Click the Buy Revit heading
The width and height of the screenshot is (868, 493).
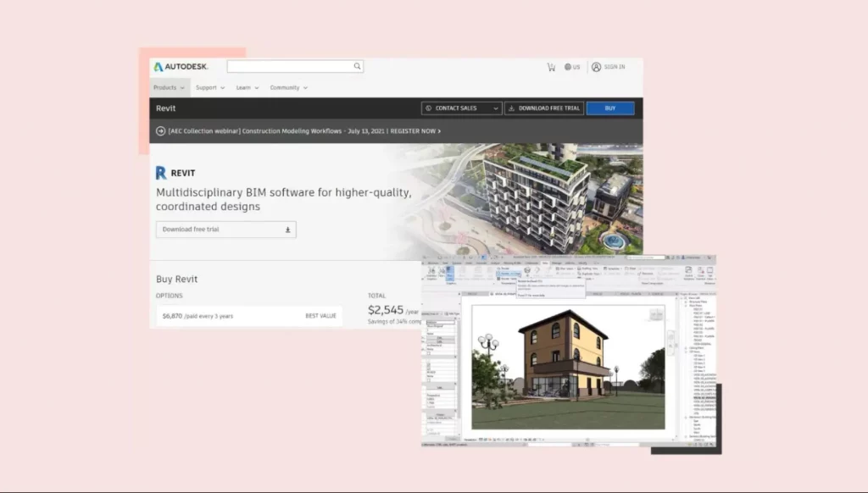click(176, 280)
